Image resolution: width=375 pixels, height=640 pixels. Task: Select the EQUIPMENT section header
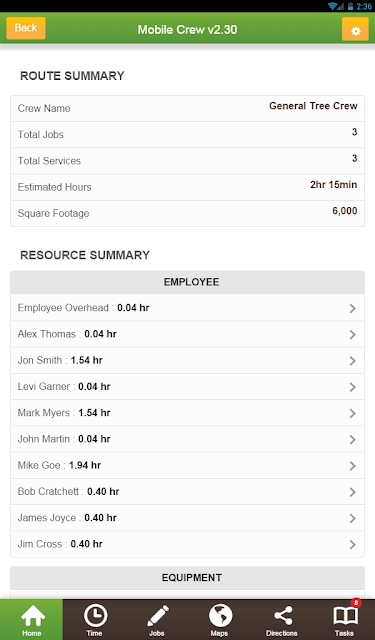pyautogui.click(x=187, y=578)
